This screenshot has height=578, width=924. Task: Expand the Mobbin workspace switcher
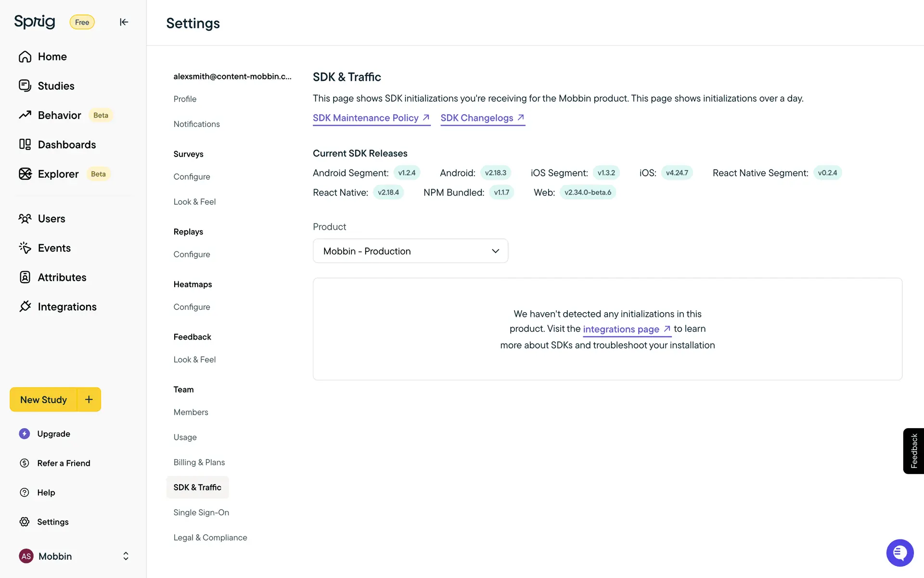point(126,556)
